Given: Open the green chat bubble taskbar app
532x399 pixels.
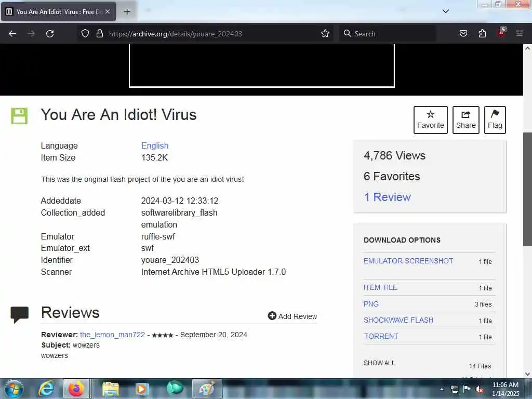Looking at the screenshot, I should [175, 389].
